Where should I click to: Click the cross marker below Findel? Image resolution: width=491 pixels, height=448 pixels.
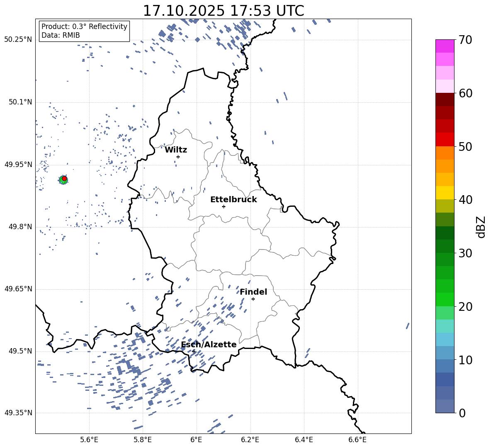pos(253,299)
